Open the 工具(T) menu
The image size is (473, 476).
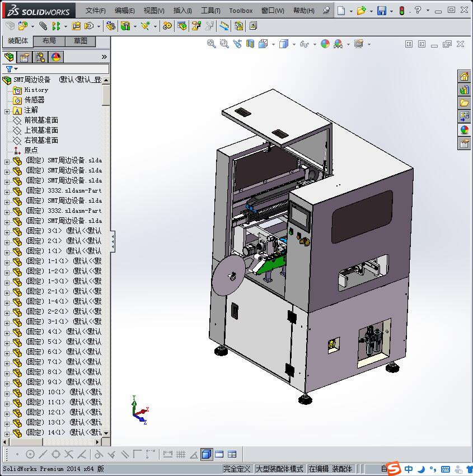point(210,11)
